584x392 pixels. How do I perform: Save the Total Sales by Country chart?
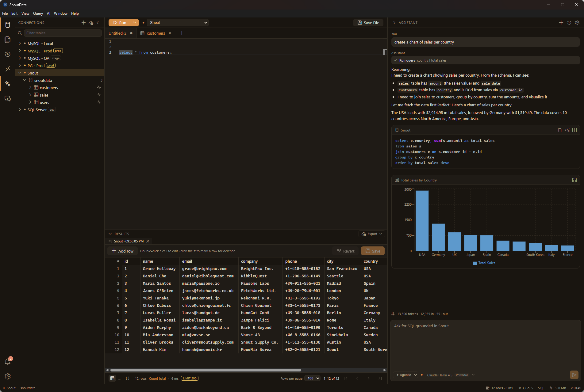(574, 180)
